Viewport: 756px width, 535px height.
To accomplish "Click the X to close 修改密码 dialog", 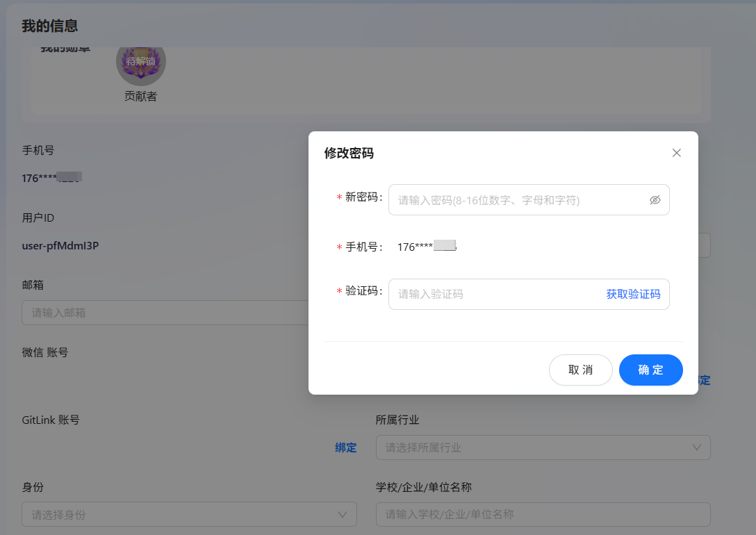I will (676, 152).
